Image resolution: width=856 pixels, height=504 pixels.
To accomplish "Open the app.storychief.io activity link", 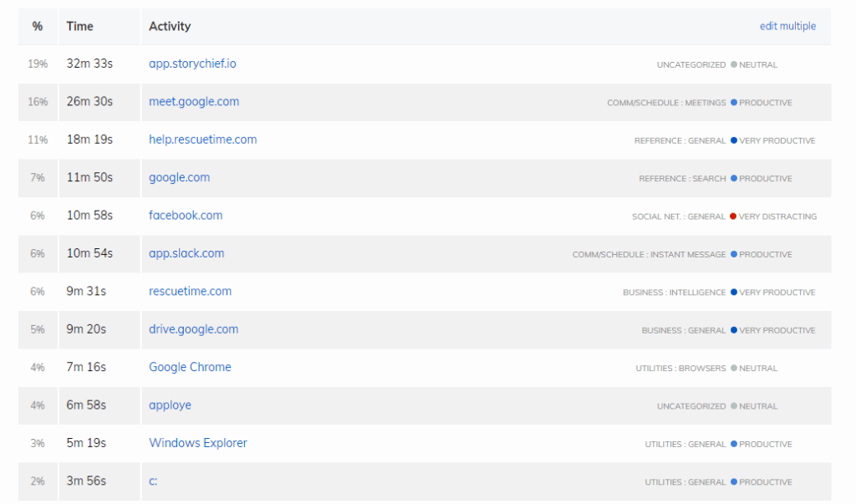I will (x=192, y=64).
